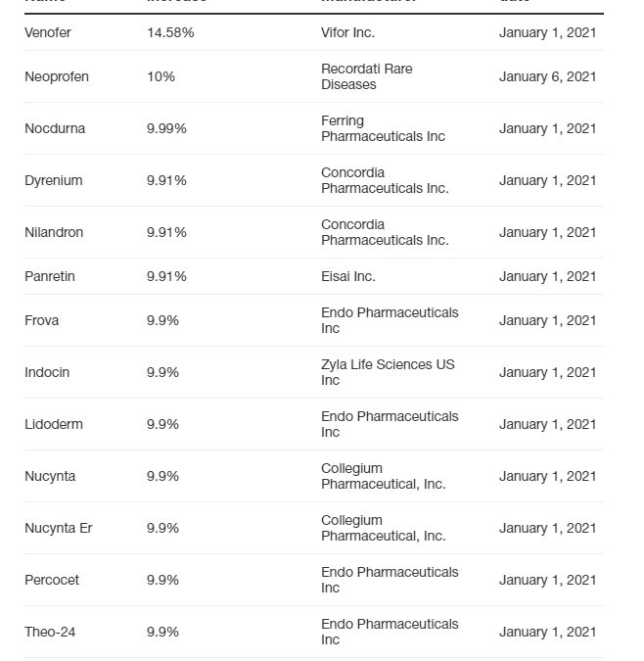
Task: Select the Eisai Inc. manufacturer cell
Action: tap(347, 276)
